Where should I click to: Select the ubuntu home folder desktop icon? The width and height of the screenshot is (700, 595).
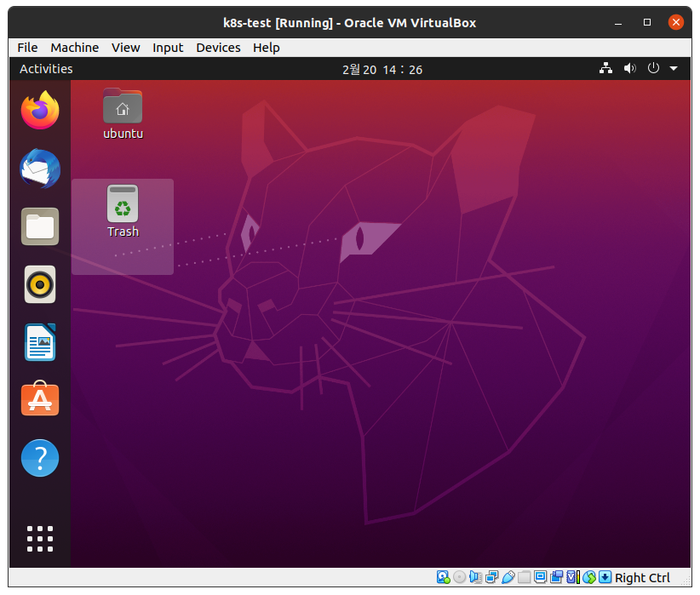pyautogui.click(x=123, y=114)
